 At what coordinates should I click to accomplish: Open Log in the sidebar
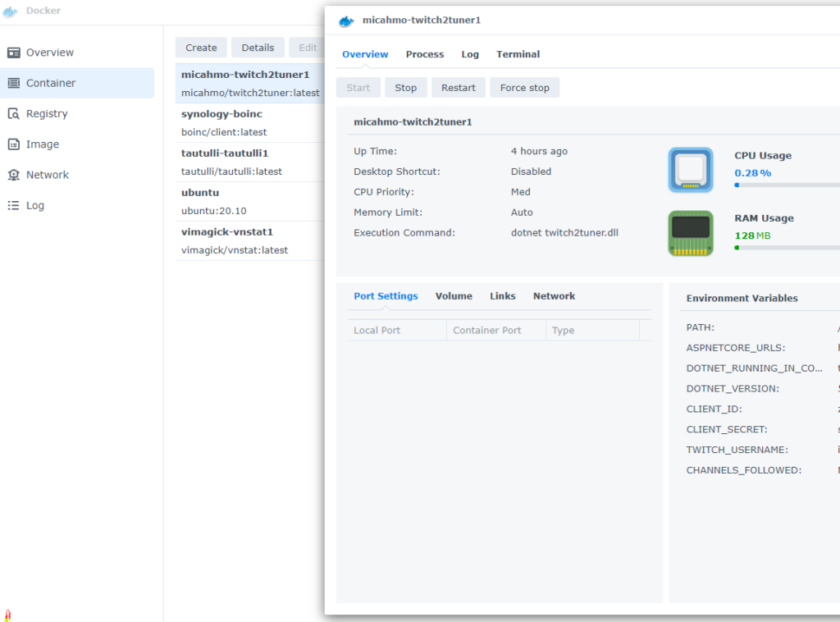77,205
